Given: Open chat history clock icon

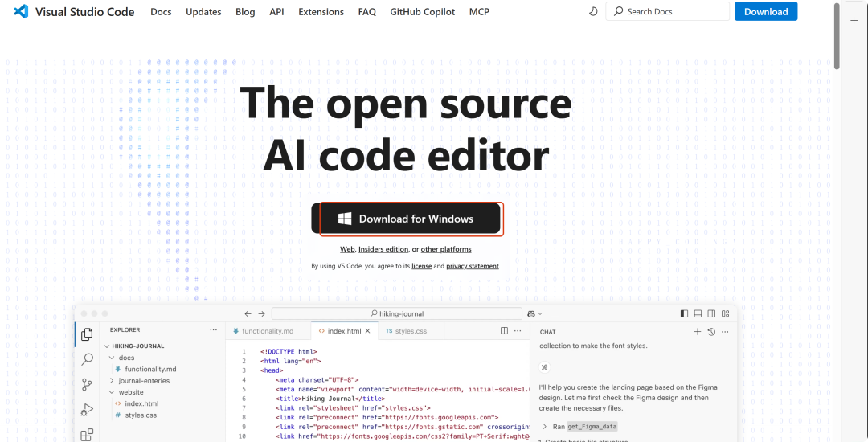Looking at the screenshot, I should tap(711, 331).
